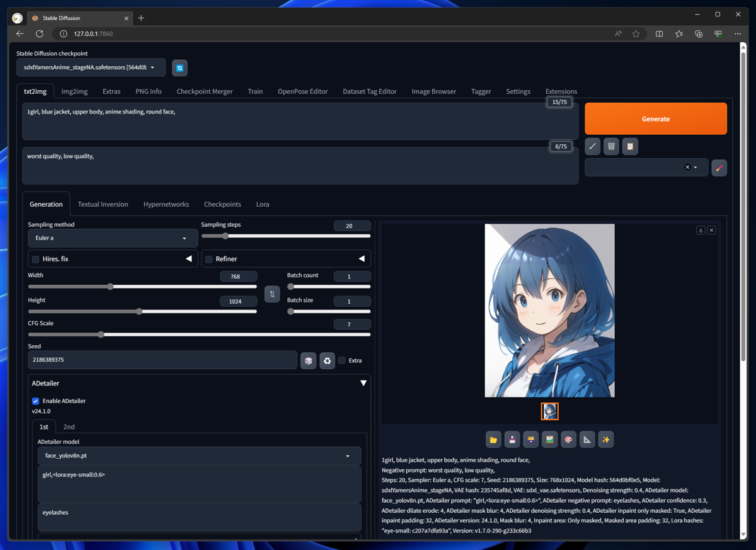
Task: Open the images output folder
Action: 493,440
